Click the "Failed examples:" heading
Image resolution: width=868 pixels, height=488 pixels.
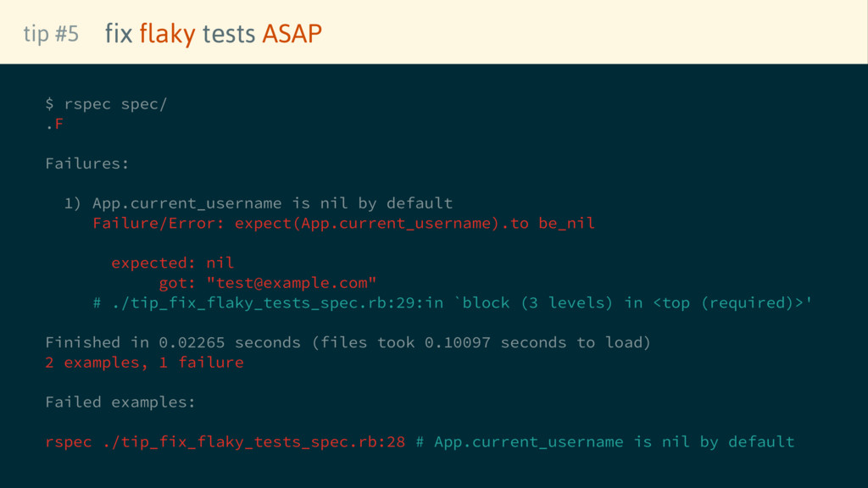click(120, 402)
